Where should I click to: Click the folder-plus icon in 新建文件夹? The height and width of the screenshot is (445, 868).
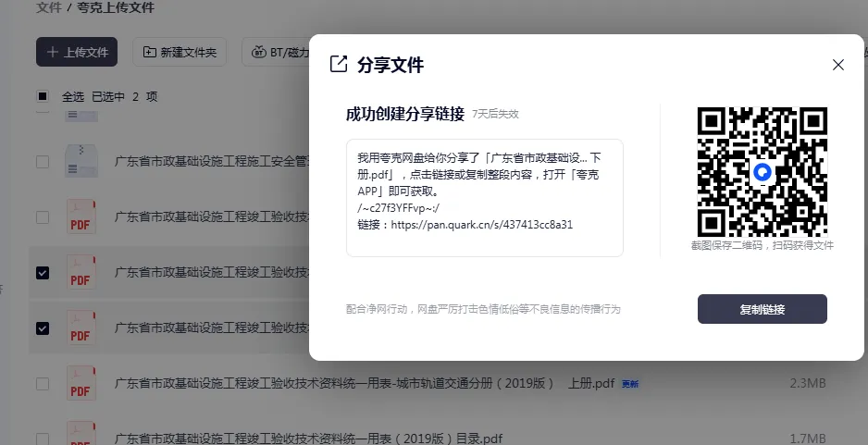[x=150, y=52]
